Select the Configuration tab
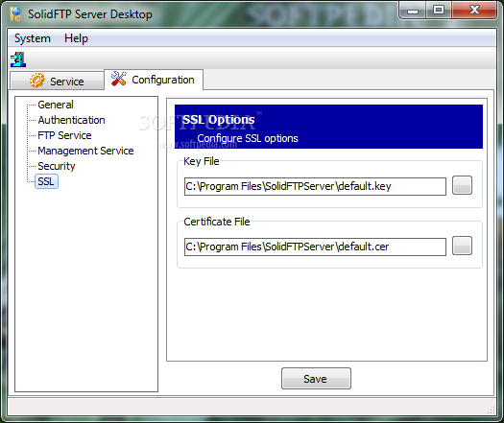This screenshot has height=423, width=504. pyautogui.click(x=154, y=80)
